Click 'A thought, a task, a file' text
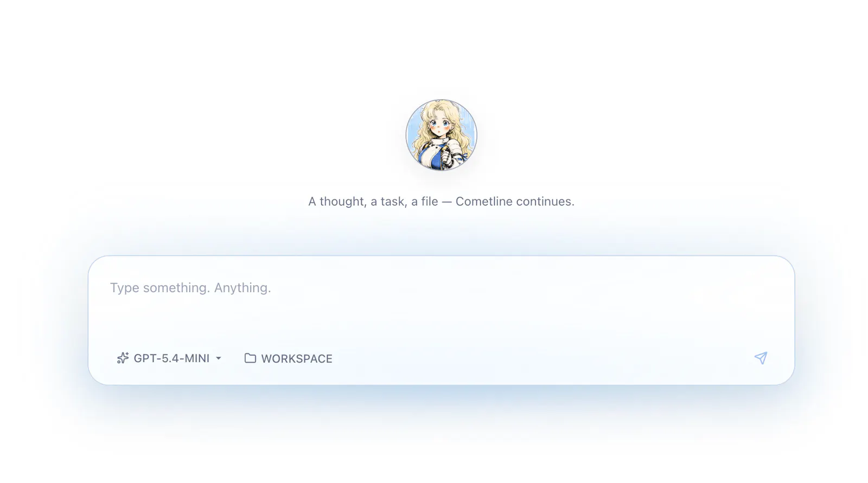This screenshot has height=483, width=868. [373, 201]
